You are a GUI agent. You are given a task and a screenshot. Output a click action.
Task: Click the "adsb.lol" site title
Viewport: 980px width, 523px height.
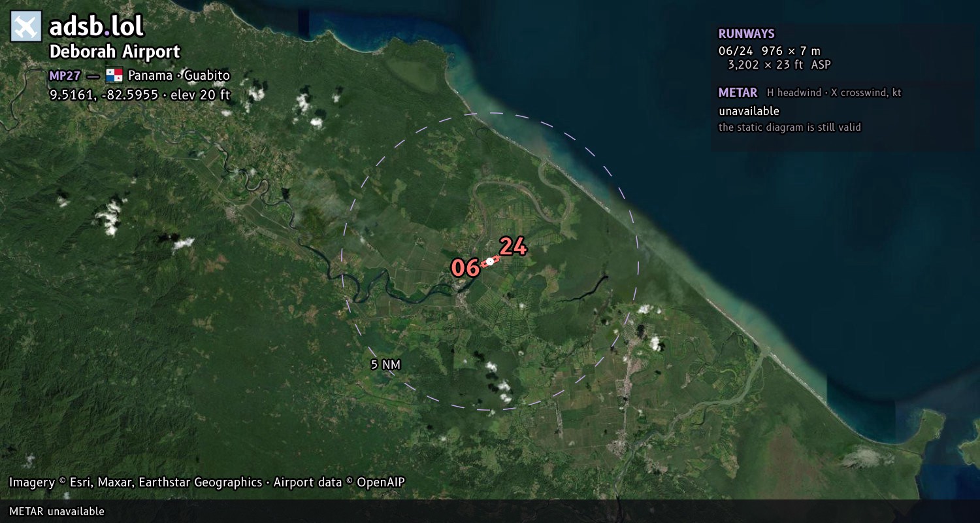coord(97,26)
